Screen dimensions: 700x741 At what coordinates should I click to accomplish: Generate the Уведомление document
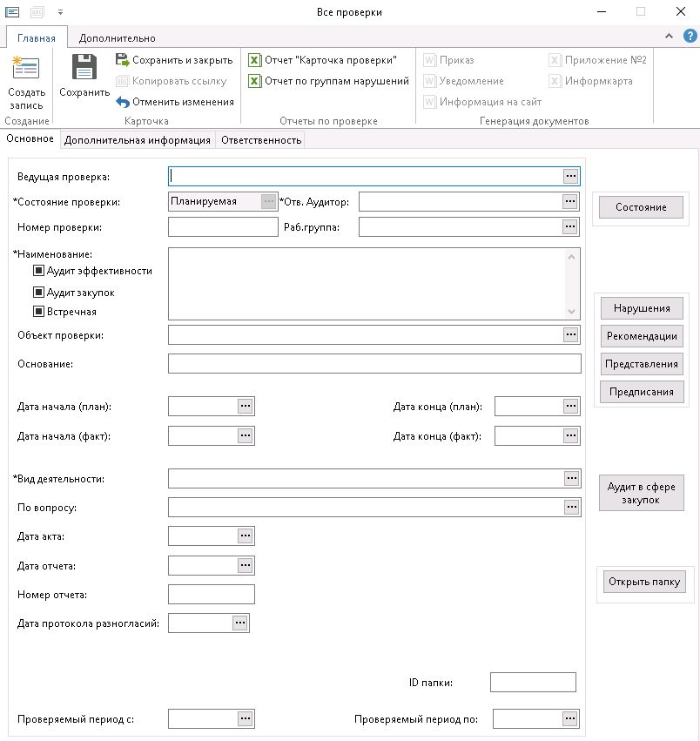tap(464, 81)
